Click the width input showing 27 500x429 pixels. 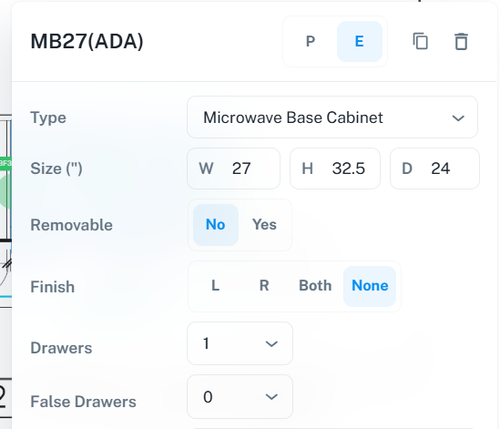234,168
